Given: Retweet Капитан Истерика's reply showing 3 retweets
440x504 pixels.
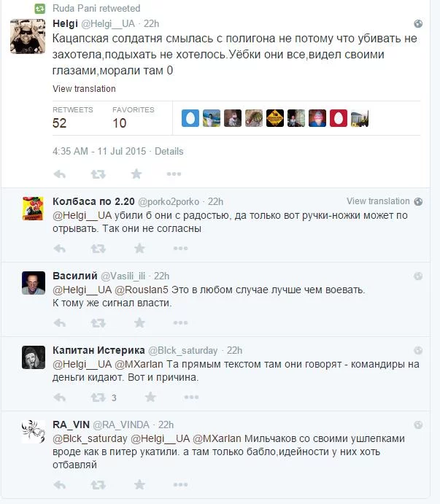Looking at the screenshot, I should (98, 398).
